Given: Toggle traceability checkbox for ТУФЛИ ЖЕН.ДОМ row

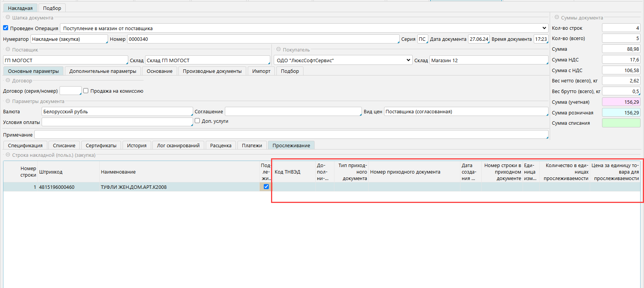Looking at the screenshot, I should click(x=266, y=187).
